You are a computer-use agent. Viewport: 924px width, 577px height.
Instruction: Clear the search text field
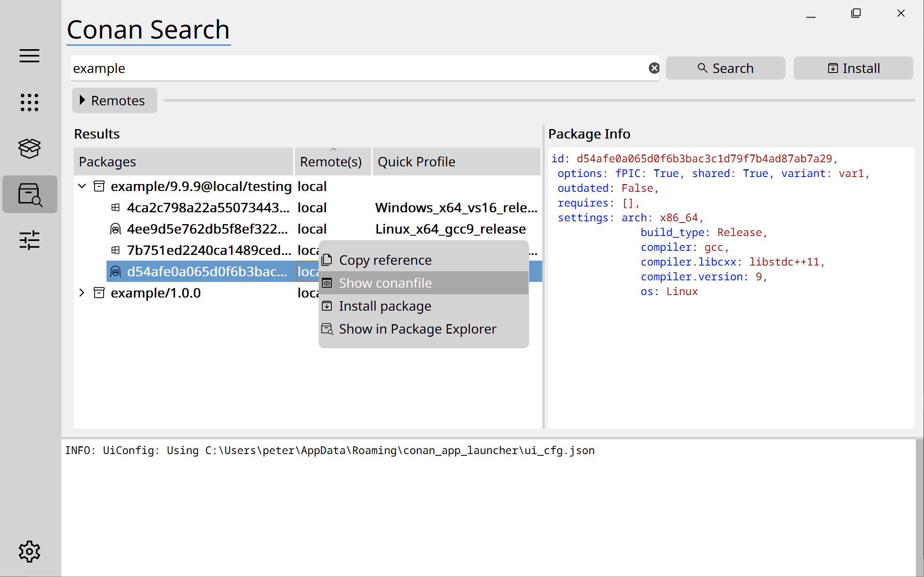654,68
